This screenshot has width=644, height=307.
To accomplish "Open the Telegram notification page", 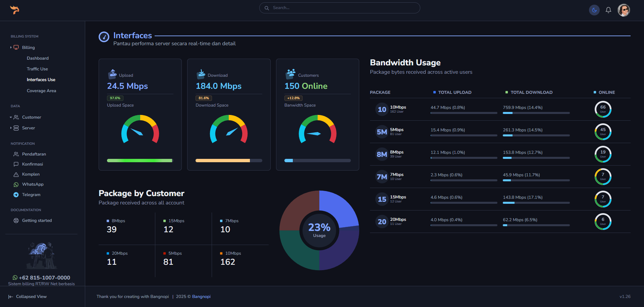I will pos(31,195).
